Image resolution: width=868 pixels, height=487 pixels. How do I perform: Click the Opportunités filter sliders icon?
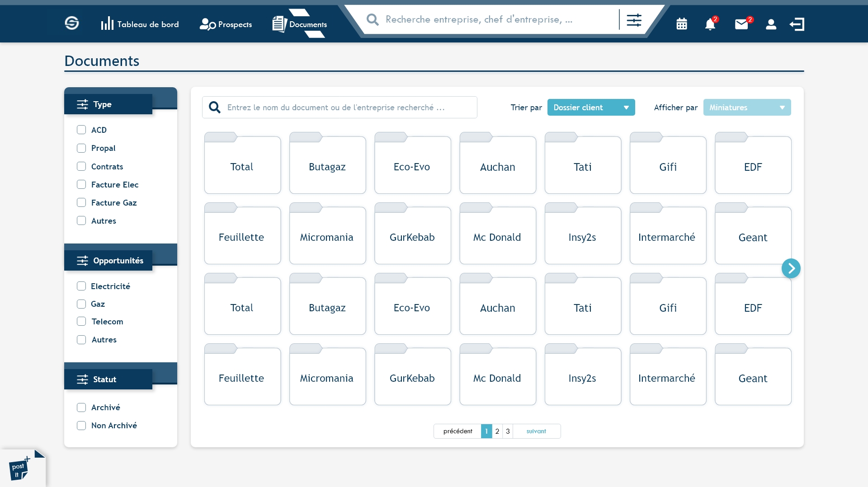(x=82, y=261)
